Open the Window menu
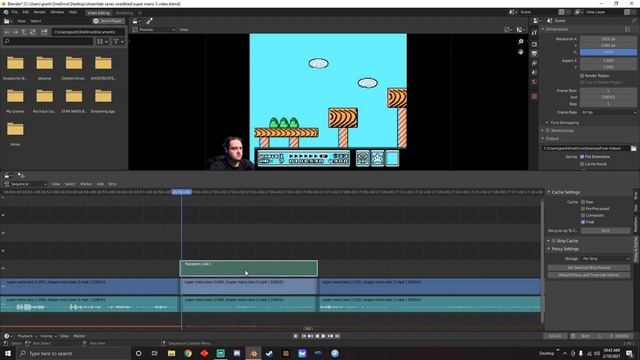 [57, 12]
